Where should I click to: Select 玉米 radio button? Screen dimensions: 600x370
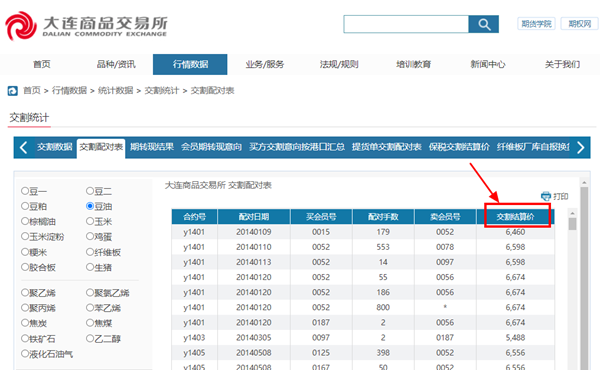pos(90,221)
